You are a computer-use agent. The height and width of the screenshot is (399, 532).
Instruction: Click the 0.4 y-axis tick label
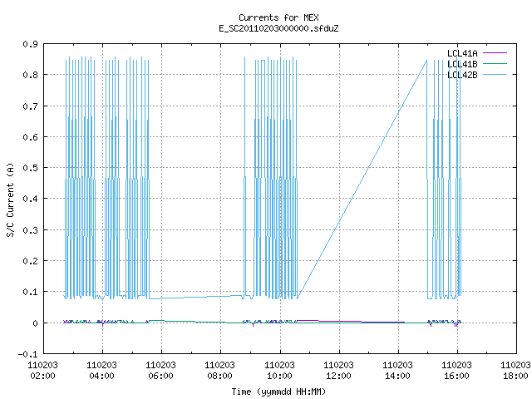click(31, 199)
